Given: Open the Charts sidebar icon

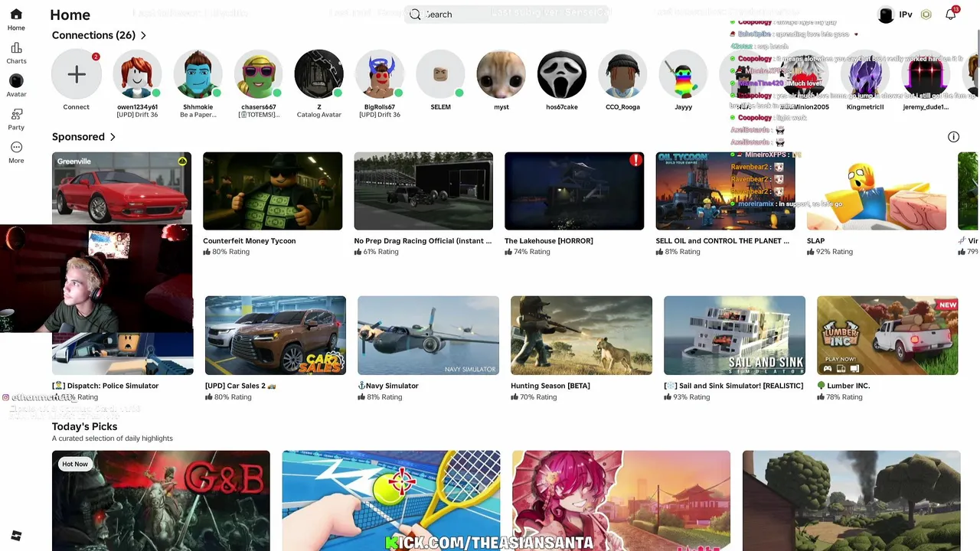Looking at the screenshot, I should click(x=16, y=48).
